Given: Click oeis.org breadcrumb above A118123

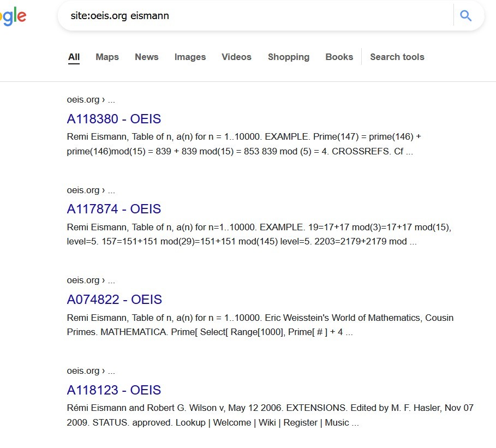Looking at the screenshot, I should tap(91, 371).
